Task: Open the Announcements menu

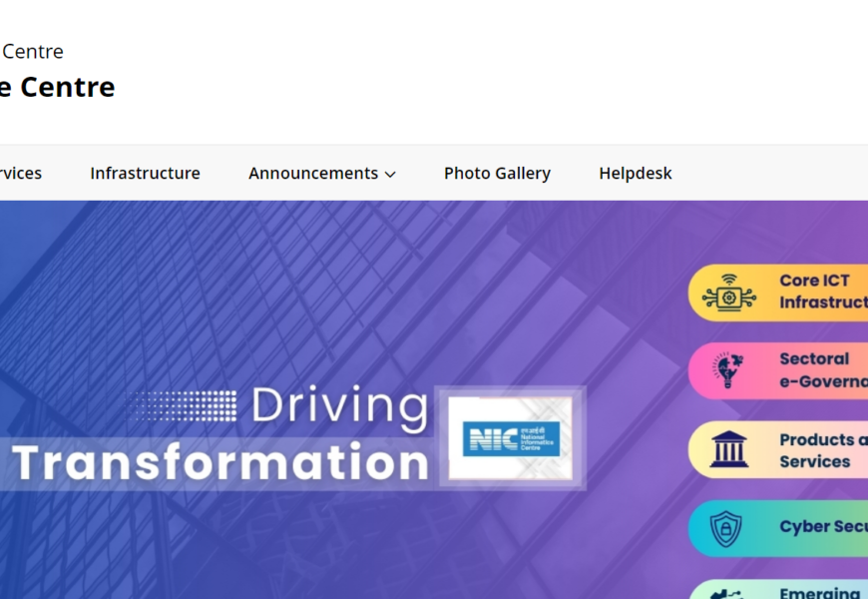Action: (x=321, y=173)
